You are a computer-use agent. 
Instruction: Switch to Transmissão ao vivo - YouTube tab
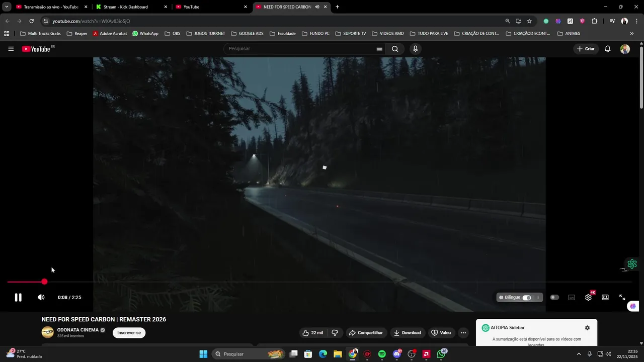tap(50, 7)
